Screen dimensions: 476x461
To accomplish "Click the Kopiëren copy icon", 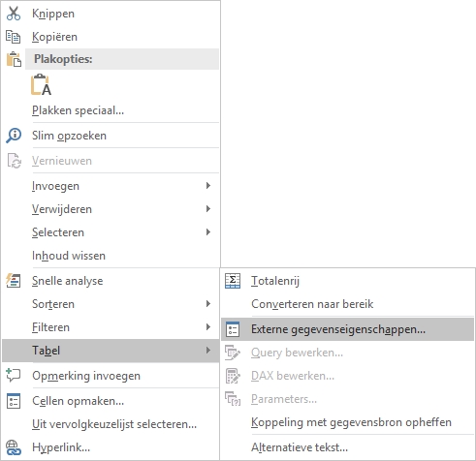I will click(14, 37).
